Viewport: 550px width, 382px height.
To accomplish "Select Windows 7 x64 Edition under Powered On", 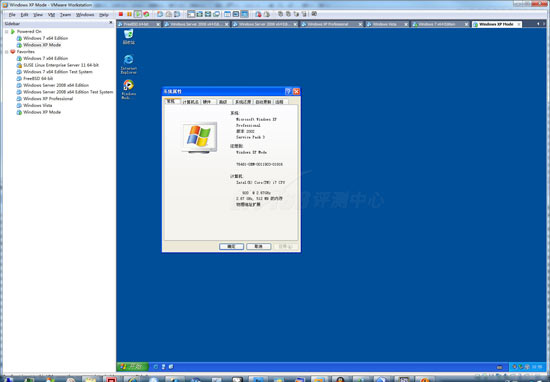I will coord(42,38).
